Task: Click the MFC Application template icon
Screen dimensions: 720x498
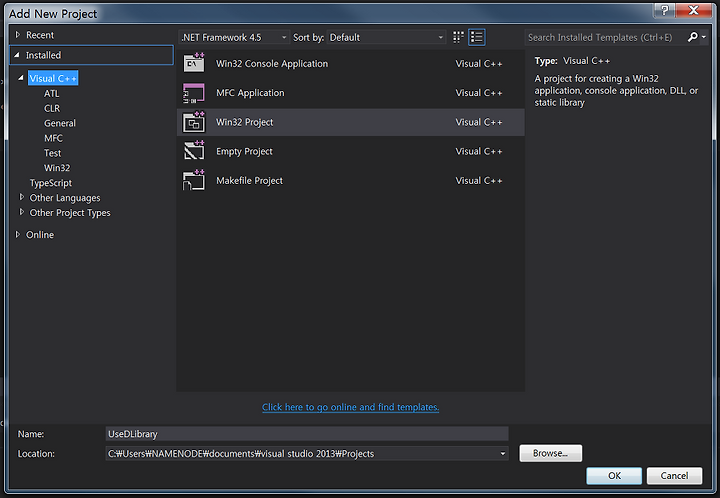Action: (194, 93)
